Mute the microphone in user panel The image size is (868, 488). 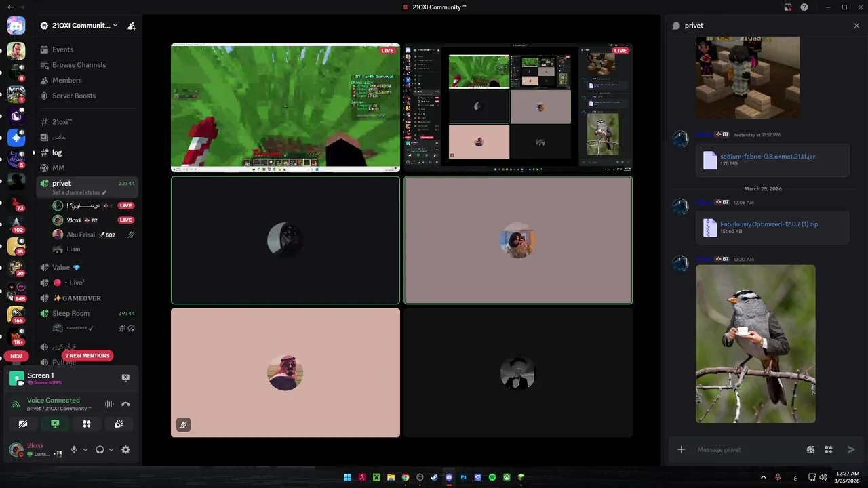[x=74, y=450]
